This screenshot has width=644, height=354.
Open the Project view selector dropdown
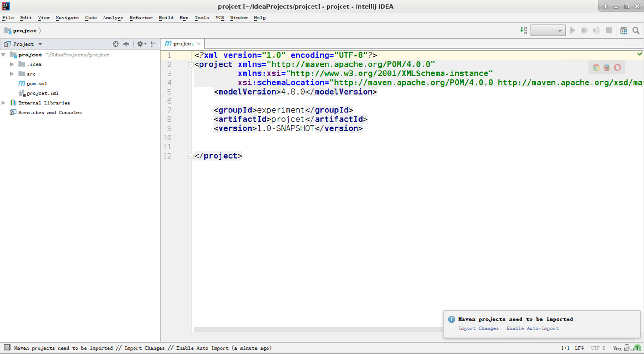(23, 44)
